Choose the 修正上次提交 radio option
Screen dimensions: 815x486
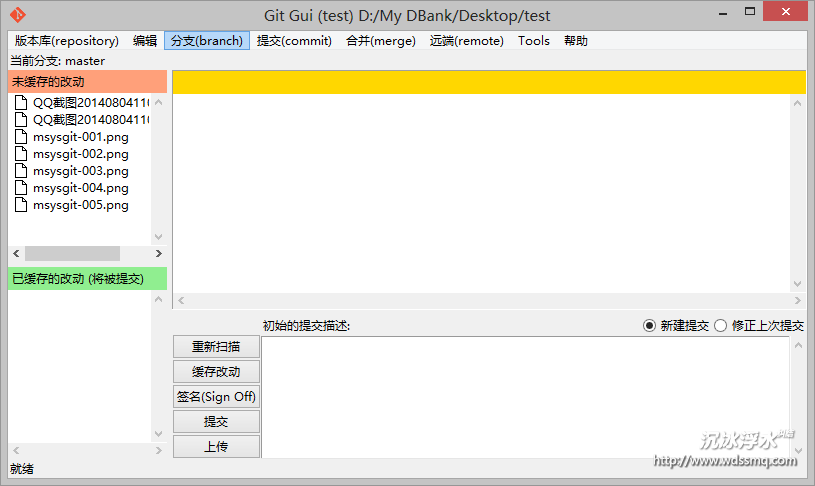[720, 326]
